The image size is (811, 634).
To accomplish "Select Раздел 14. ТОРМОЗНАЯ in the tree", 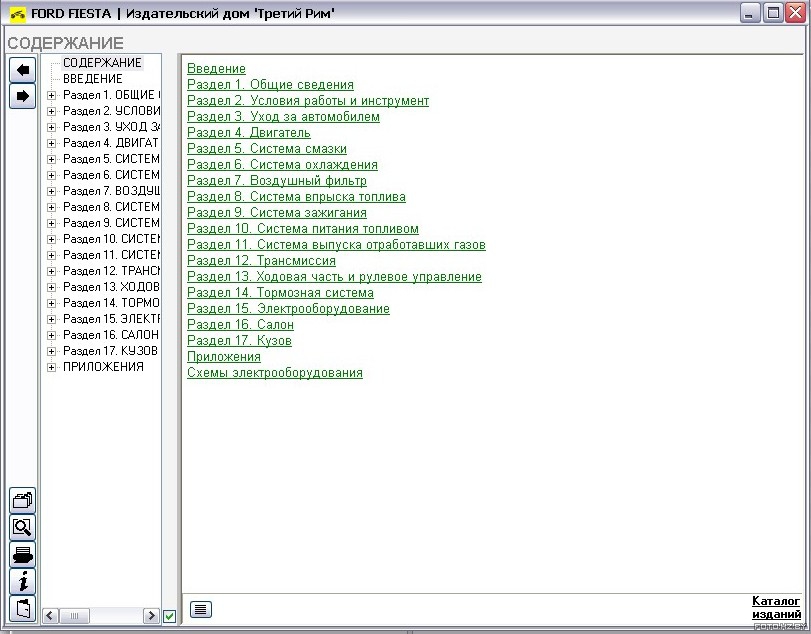I will 111,303.
